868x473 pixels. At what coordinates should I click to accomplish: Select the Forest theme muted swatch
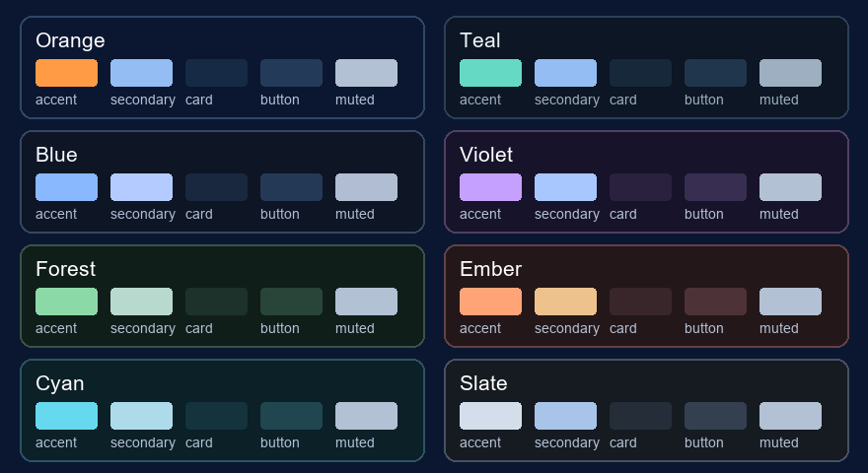[x=367, y=302]
